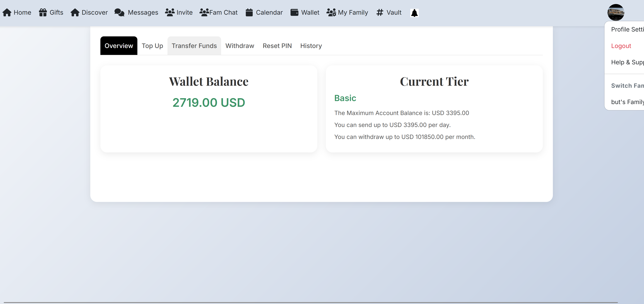Open Calendar via its calendar icon
Viewport: 644px width, 304px height.
249,12
